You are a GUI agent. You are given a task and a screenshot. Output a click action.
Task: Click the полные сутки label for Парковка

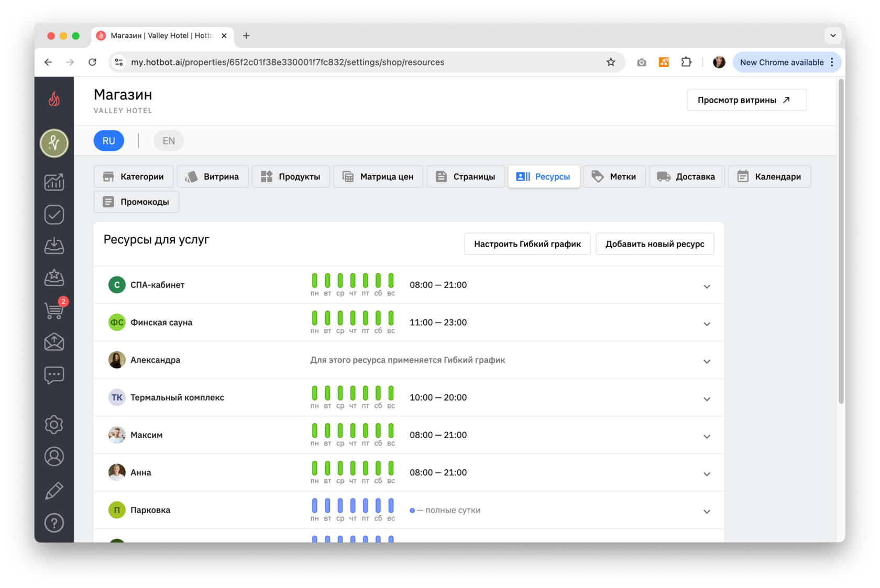click(x=453, y=510)
